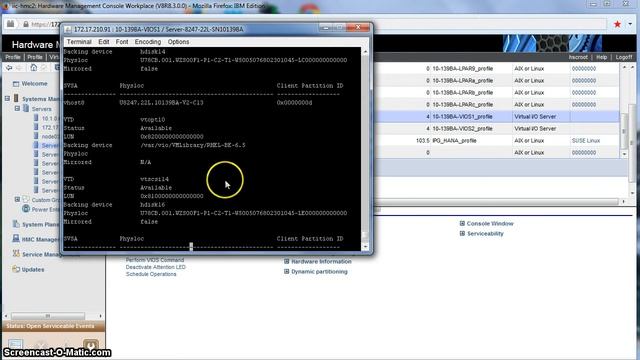Click the first Profile tab in HMC toolbar

tap(13, 57)
